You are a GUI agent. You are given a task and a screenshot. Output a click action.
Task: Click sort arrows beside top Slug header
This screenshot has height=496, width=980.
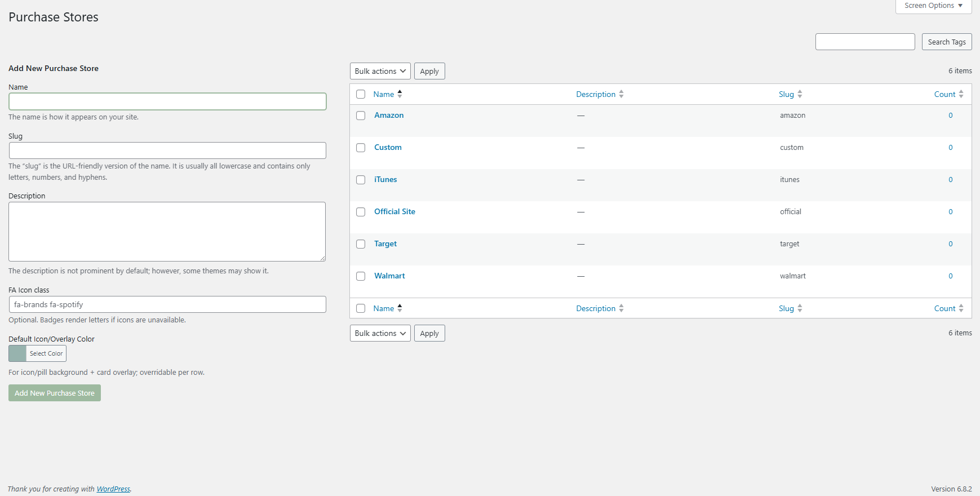[800, 94]
